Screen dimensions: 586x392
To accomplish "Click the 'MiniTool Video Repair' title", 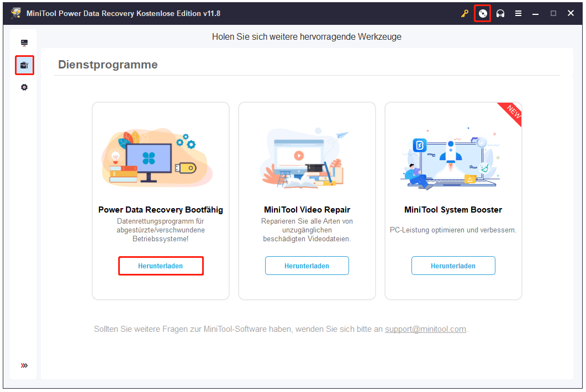I will 307,210.
